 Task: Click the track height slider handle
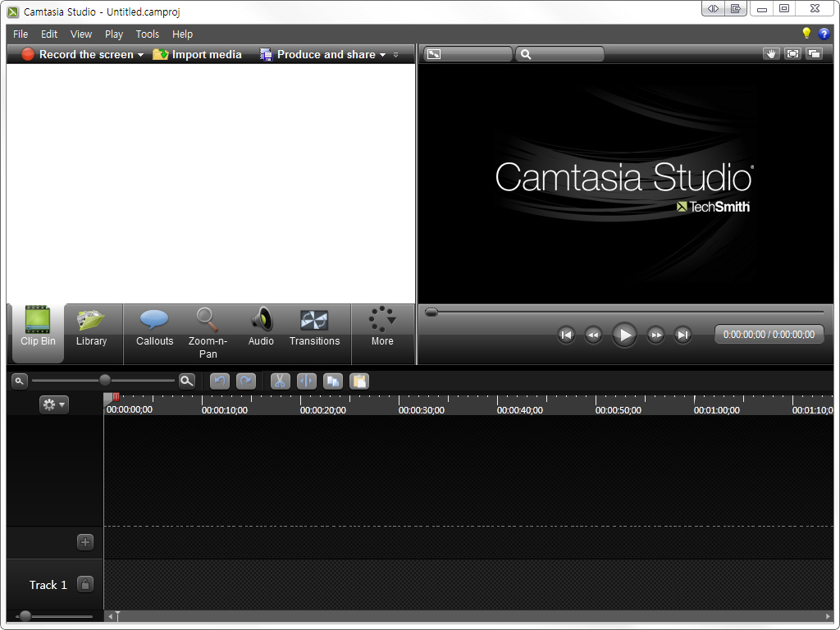pyautogui.click(x=25, y=616)
